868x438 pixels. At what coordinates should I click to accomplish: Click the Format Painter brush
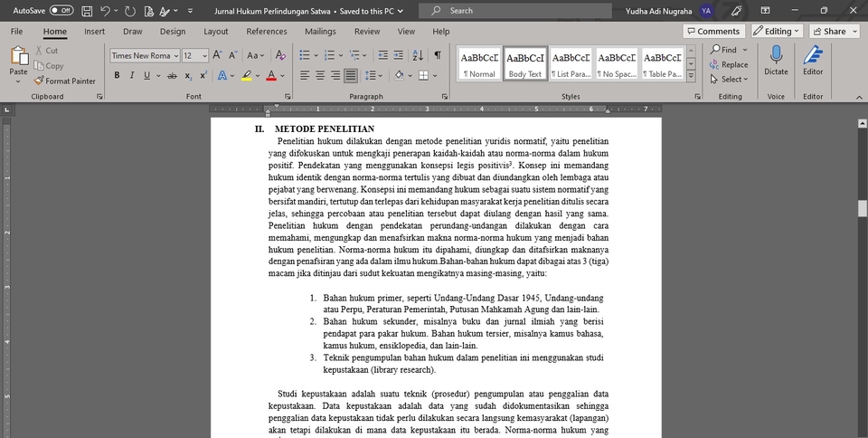64,81
